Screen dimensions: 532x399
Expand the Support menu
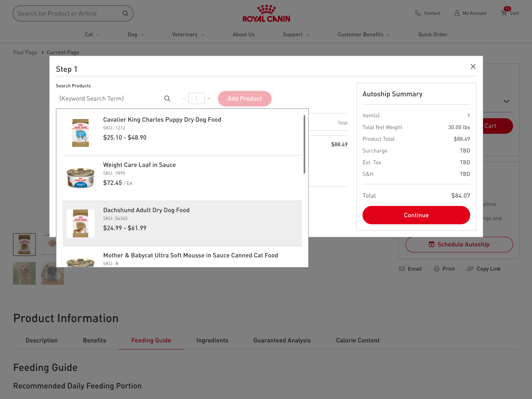296,34
